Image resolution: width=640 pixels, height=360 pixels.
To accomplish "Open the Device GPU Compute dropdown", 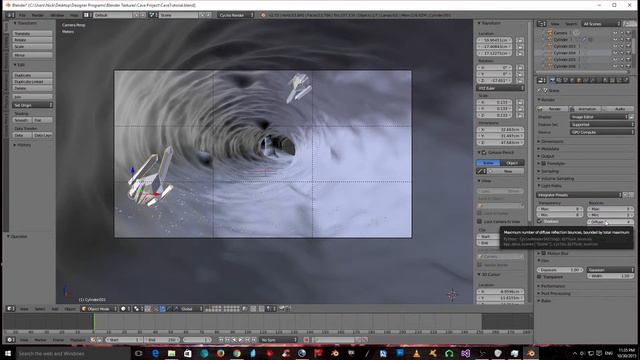I will (x=602, y=132).
